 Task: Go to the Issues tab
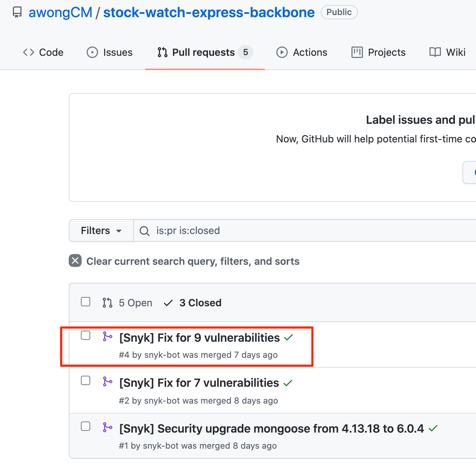pyautogui.click(x=110, y=53)
